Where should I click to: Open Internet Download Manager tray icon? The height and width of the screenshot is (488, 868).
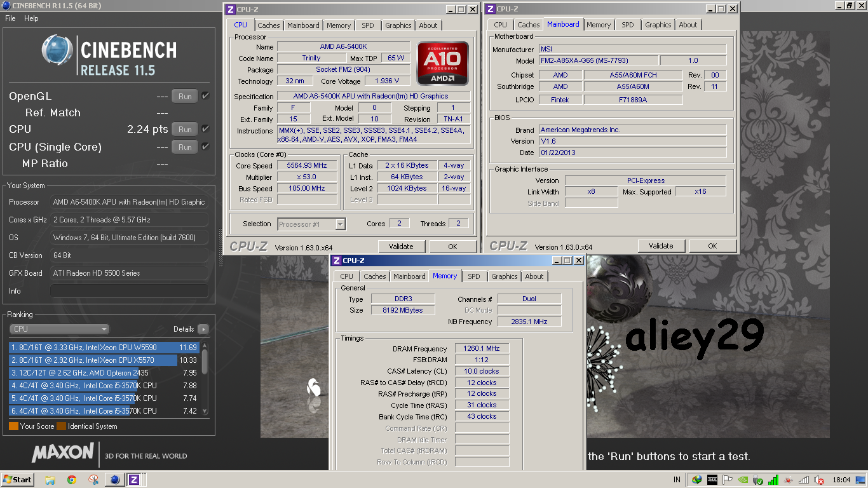(697, 480)
